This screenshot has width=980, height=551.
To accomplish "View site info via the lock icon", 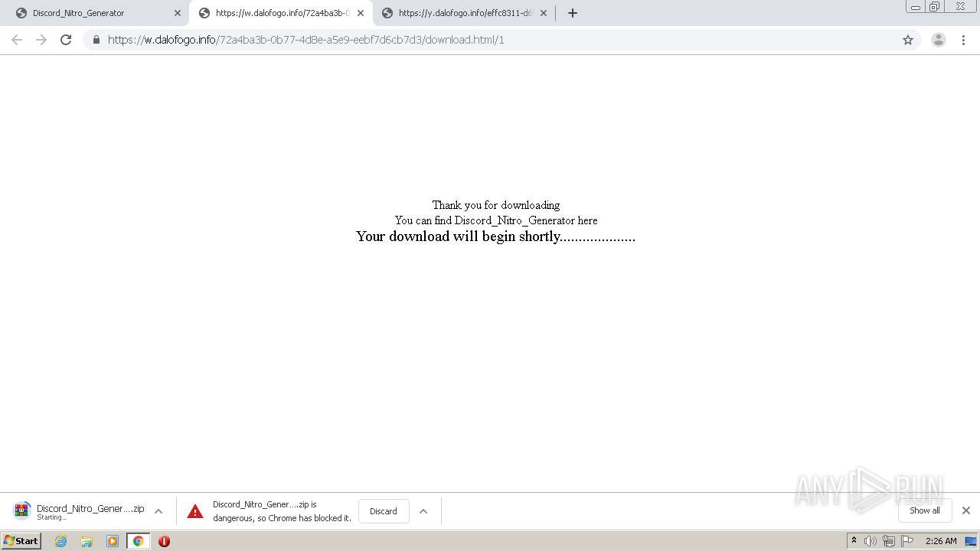I will [96, 40].
